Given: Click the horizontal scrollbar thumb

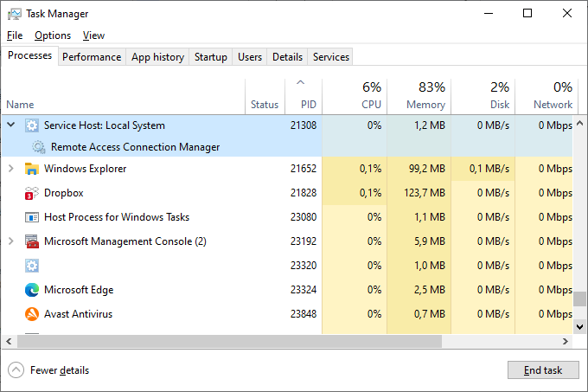Looking at the screenshot, I should click(x=229, y=341).
